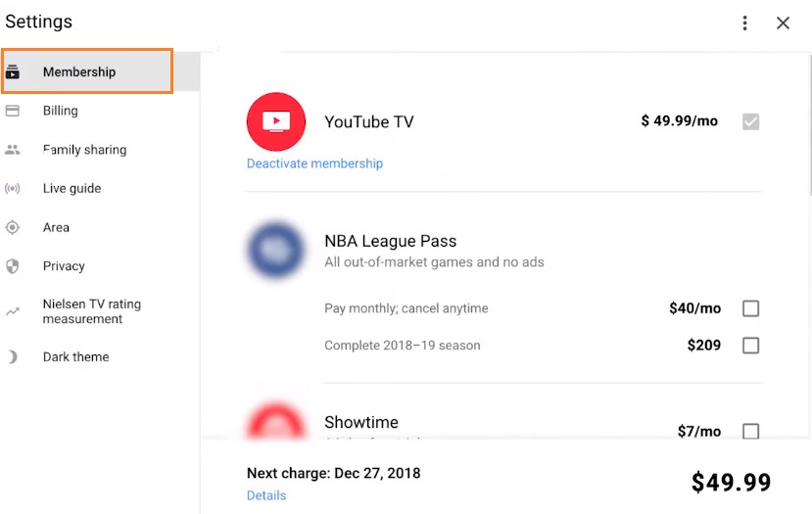The image size is (812, 514).
Task: Click the Dark theme moon icon
Action: coord(13,356)
